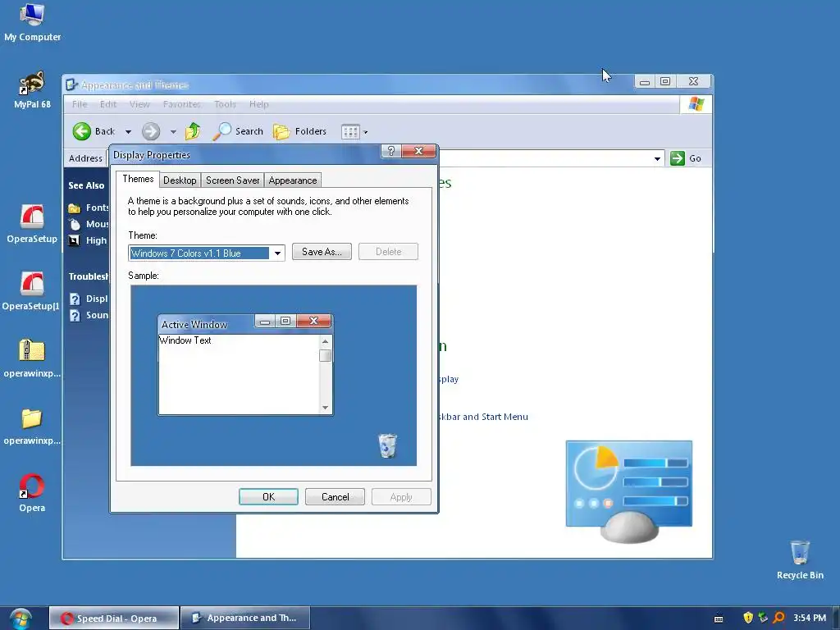Open My Computer desktop icon
Viewport: 840px width, 630px height.
tap(32, 21)
